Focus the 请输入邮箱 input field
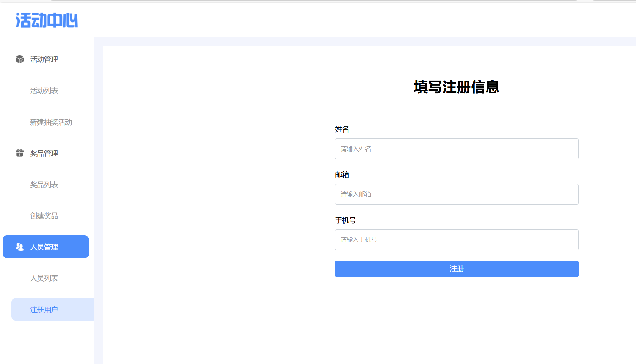Screen dimensions: 636x364 [457, 194]
